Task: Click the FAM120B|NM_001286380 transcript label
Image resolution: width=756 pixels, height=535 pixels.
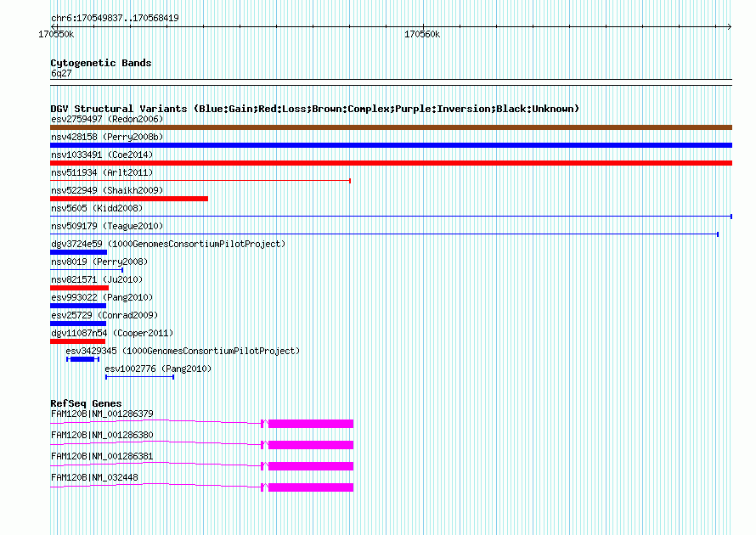Action: coord(102,436)
